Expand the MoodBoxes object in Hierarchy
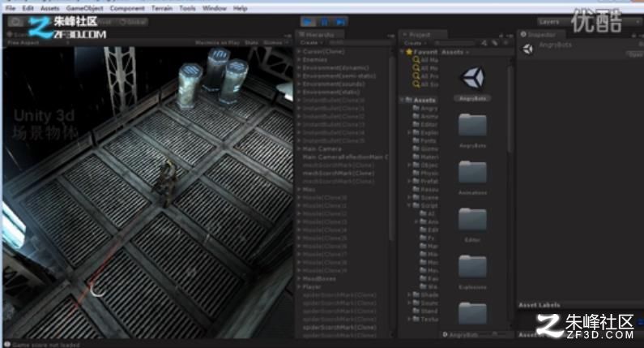 coord(300,279)
